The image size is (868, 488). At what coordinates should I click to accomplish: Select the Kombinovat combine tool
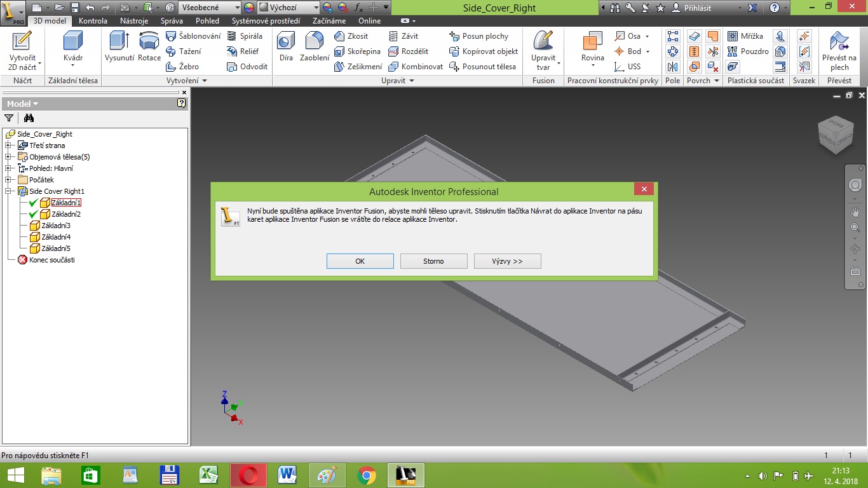[416, 67]
